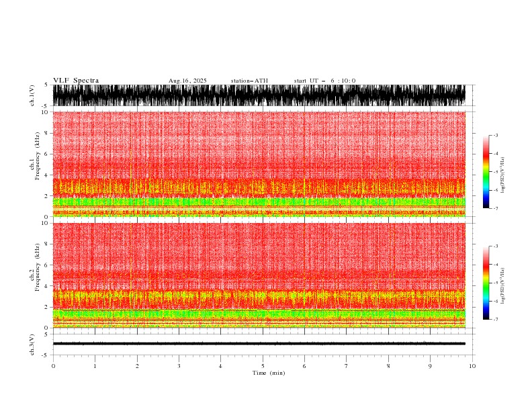
Task: Click time axis tick label "2"
Action: click(137, 366)
